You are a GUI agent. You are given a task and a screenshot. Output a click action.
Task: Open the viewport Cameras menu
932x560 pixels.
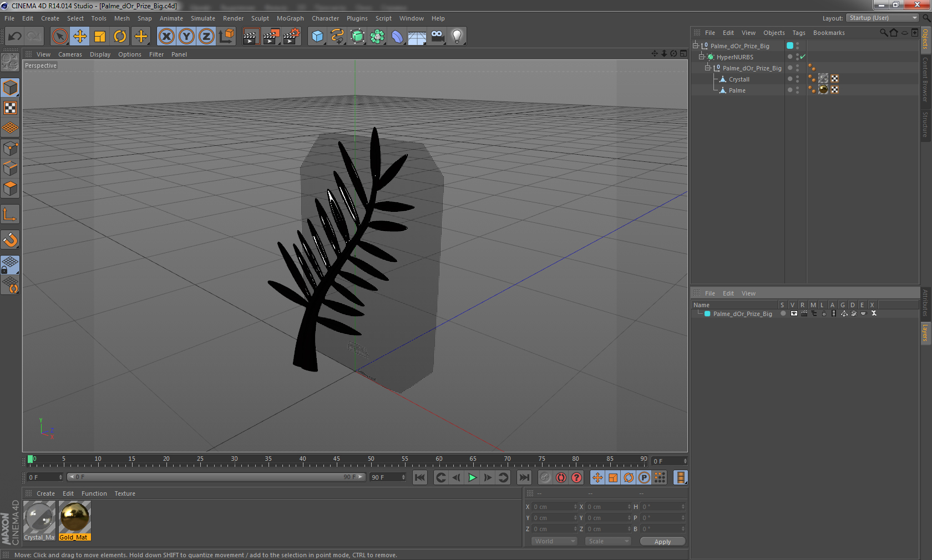click(x=70, y=54)
